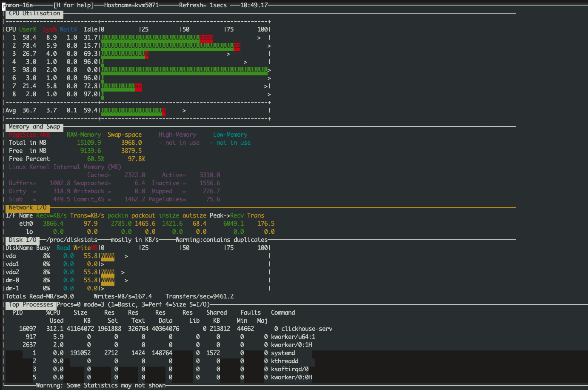Click 'Transfers/sec=9461.2' in disk totals
This screenshot has height=390, width=588.
point(200,296)
